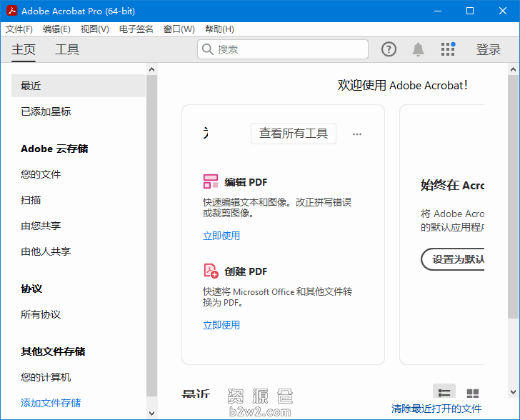Switch recent files to list view
This screenshot has height=420, width=520.
(444, 393)
